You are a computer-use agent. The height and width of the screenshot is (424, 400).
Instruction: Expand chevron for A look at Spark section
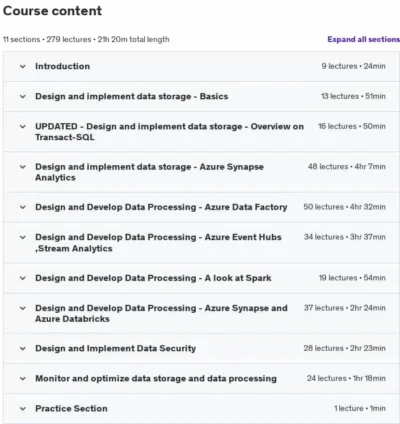23,278
